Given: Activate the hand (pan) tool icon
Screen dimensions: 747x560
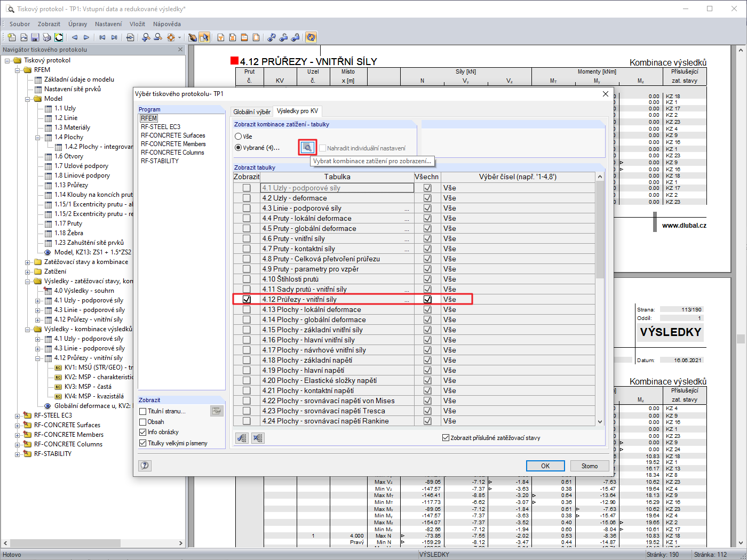Looking at the screenshot, I should pos(193,37).
